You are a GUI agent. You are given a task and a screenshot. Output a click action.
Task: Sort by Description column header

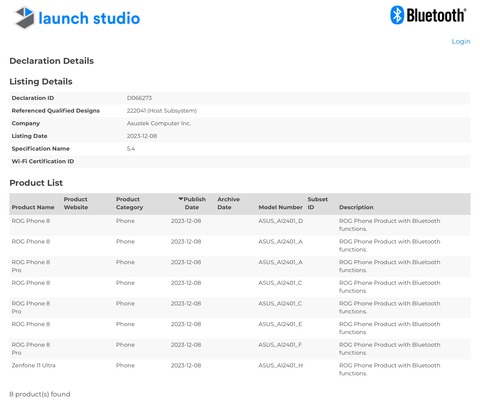coord(356,207)
